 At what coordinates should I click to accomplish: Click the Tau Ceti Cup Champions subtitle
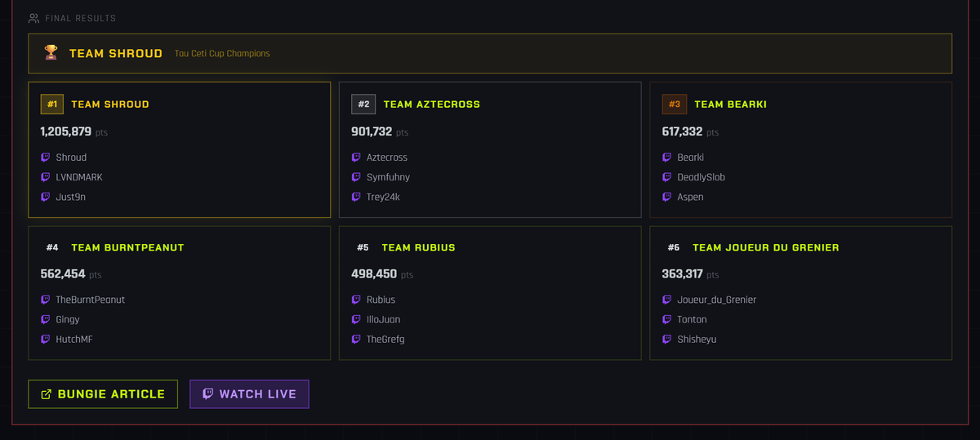tap(222, 54)
